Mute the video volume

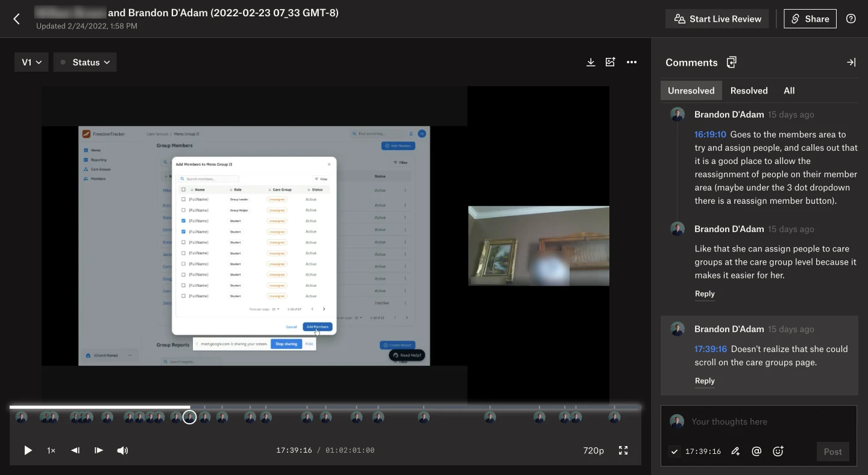tap(122, 450)
